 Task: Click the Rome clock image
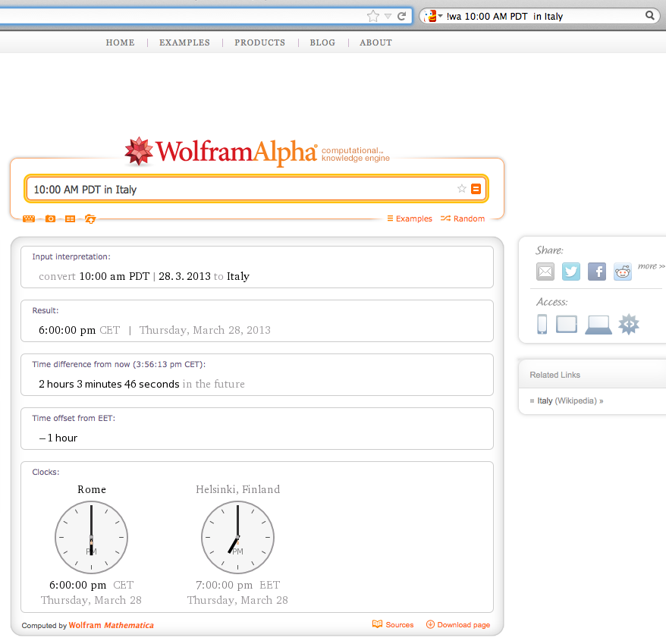point(91,537)
